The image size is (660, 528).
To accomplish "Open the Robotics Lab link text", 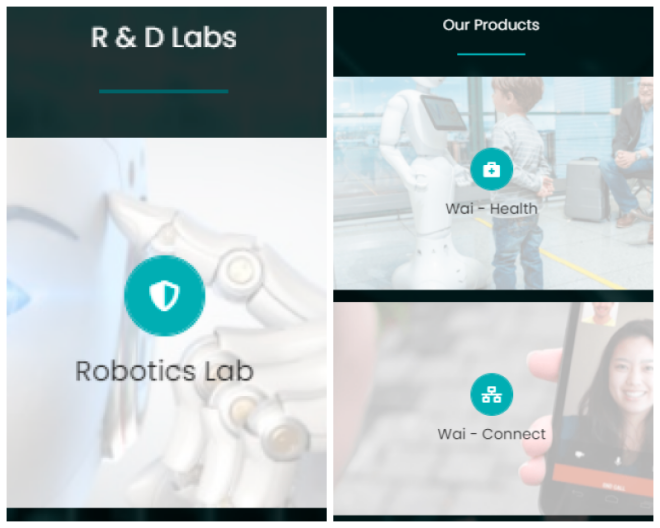I will (x=164, y=371).
